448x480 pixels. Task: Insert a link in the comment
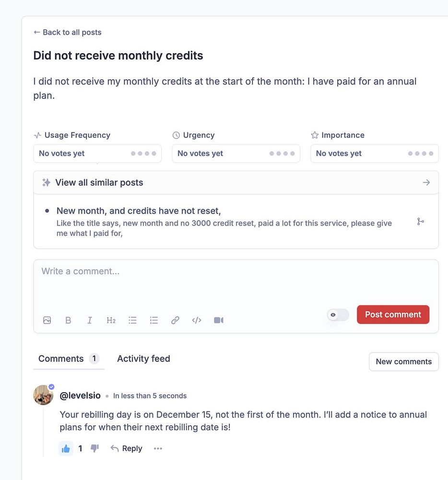pos(175,320)
